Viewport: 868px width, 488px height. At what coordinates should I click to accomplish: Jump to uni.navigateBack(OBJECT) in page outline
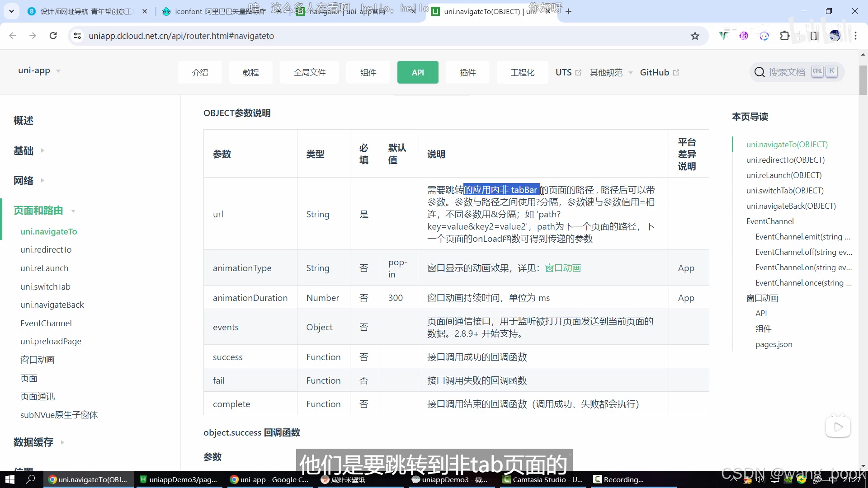click(x=791, y=206)
